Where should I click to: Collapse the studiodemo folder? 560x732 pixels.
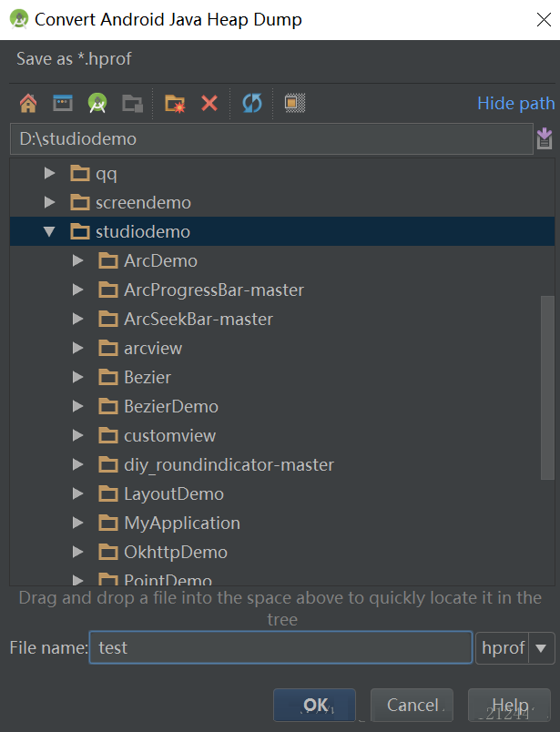[x=49, y=231]
